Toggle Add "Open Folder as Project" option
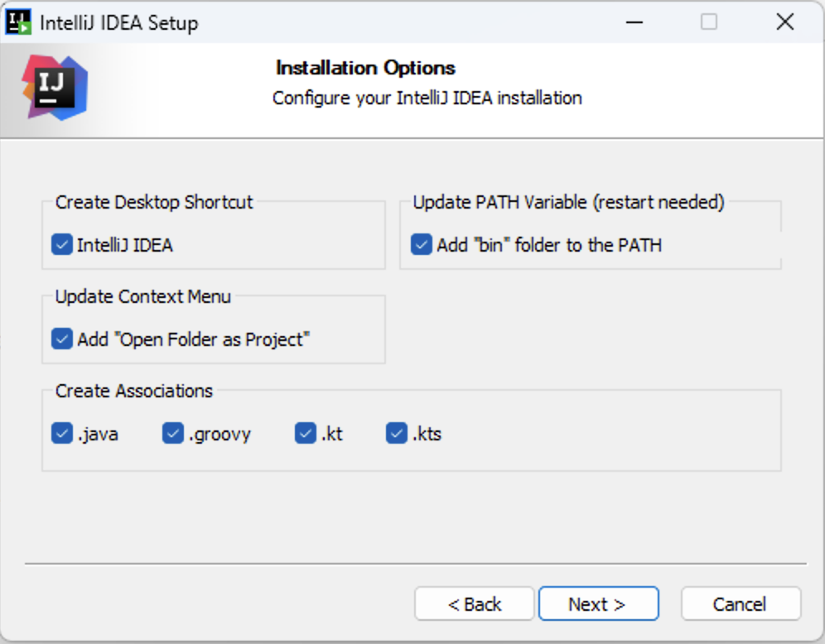Screen dimensions: 825x644 (x=62, y=339)
